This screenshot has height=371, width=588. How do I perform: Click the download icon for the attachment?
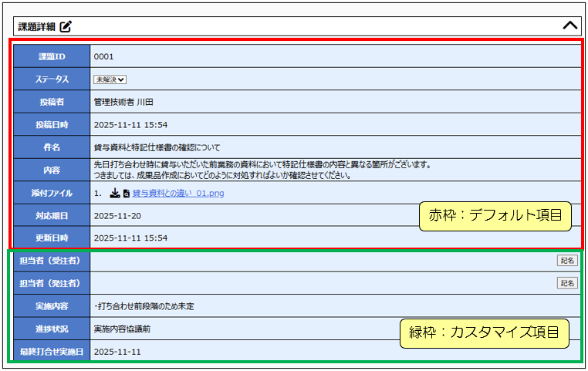point(114,193)
